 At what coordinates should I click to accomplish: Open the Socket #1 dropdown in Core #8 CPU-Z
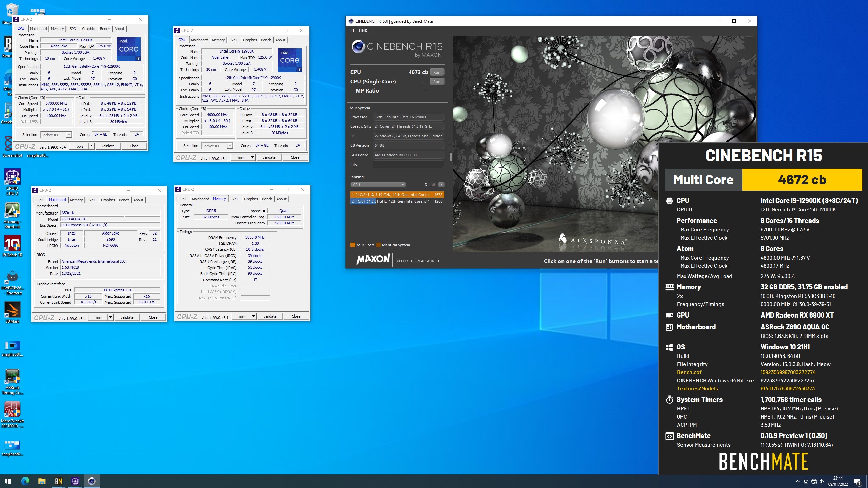tap(217, 146)
